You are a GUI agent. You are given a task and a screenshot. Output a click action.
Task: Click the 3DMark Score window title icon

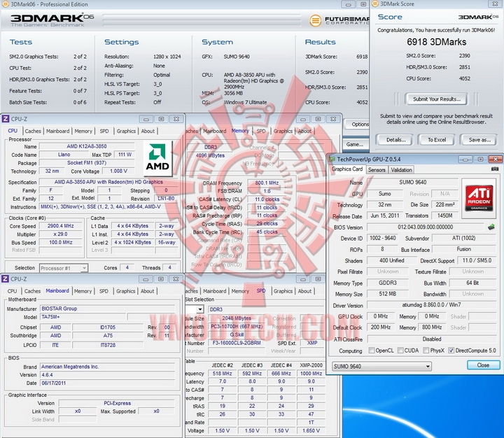point(374,4)
